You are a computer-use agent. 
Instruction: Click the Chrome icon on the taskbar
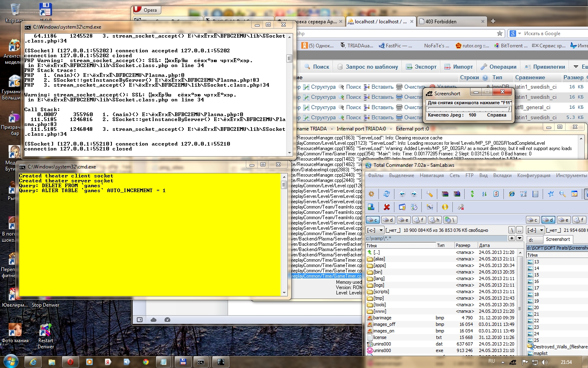pos(145,362)
